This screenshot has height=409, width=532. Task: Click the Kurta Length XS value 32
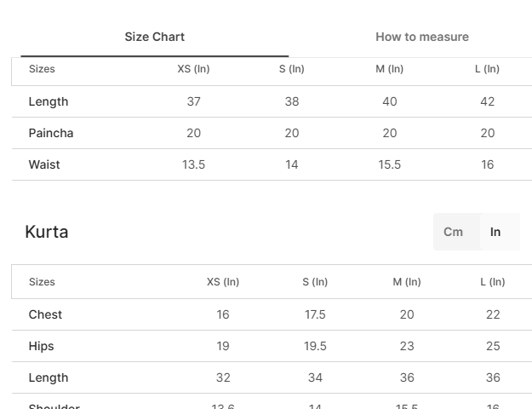223,377
